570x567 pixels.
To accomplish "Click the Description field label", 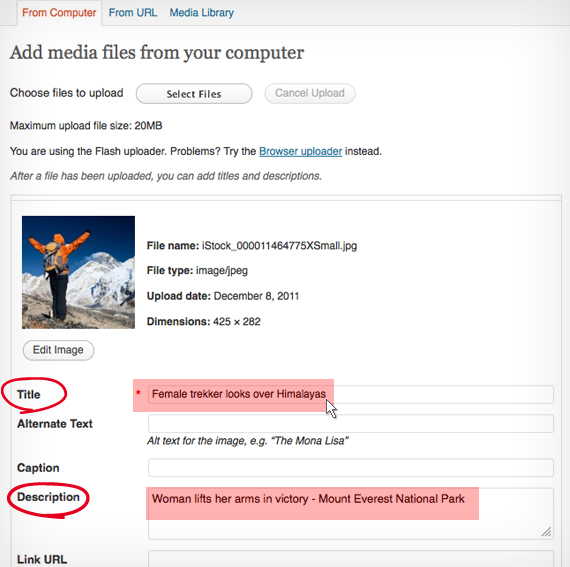I will click(x=48, y=497).
